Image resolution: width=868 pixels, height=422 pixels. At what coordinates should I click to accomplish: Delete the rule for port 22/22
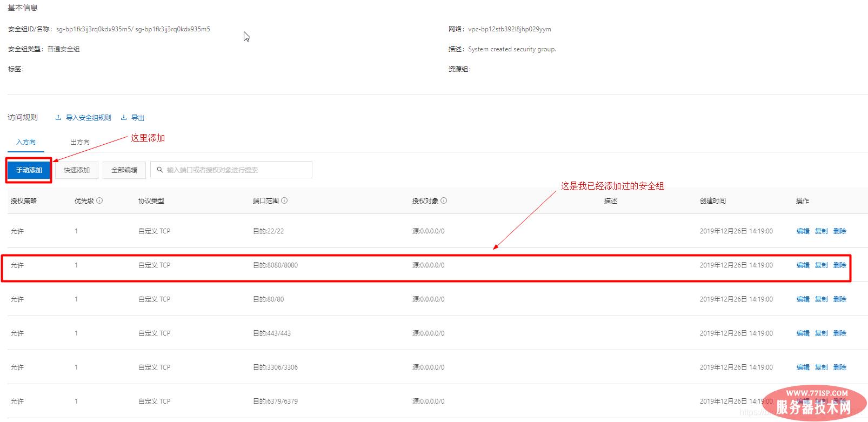(840, 231)
